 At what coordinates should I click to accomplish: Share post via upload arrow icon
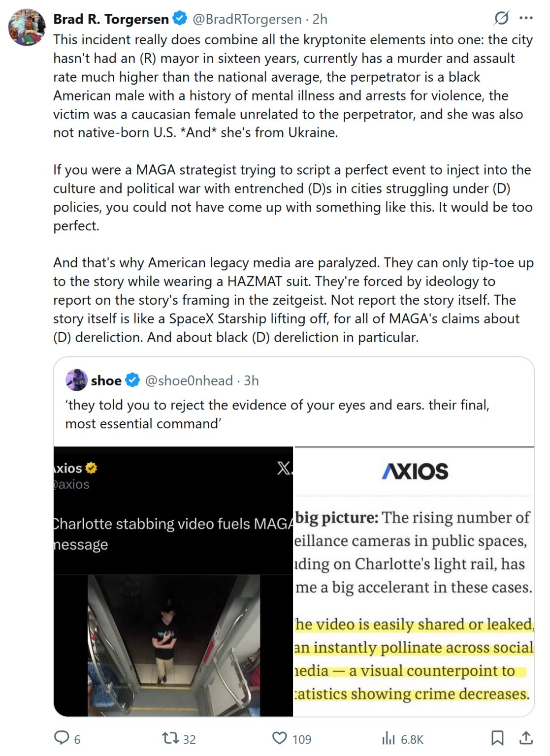tap(526, 738)
